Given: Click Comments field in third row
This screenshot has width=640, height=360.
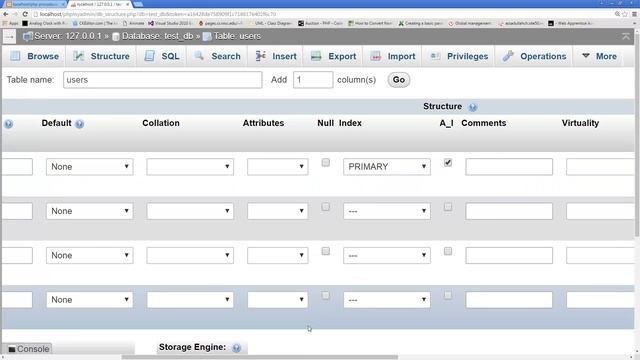Looking at the screenshot, I should click(x=509, y=256).
